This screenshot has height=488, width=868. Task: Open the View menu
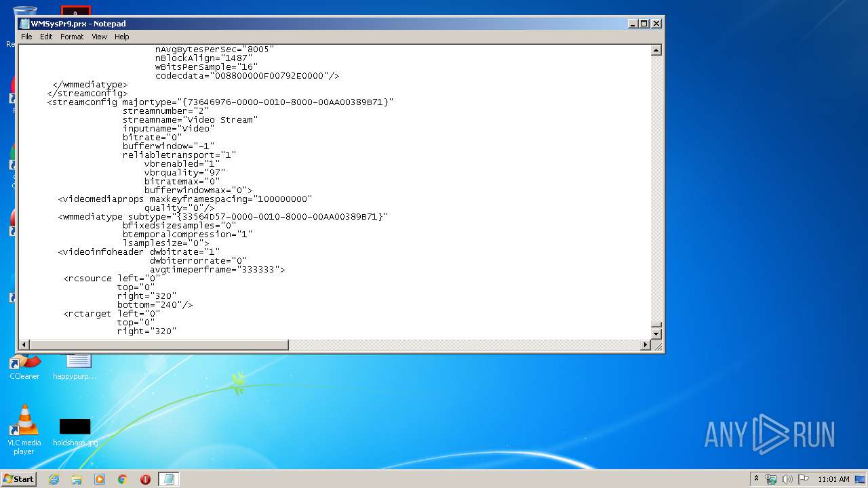(x=99, y=37)
